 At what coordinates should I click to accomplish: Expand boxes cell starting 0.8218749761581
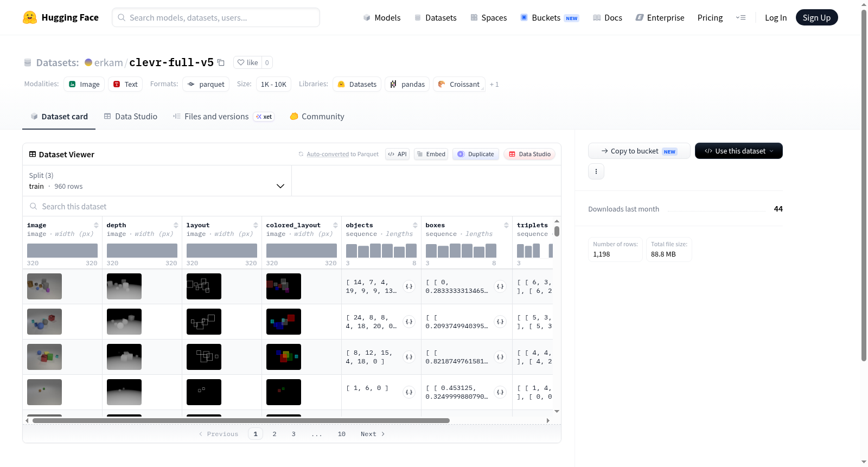[x=500, y=357]
